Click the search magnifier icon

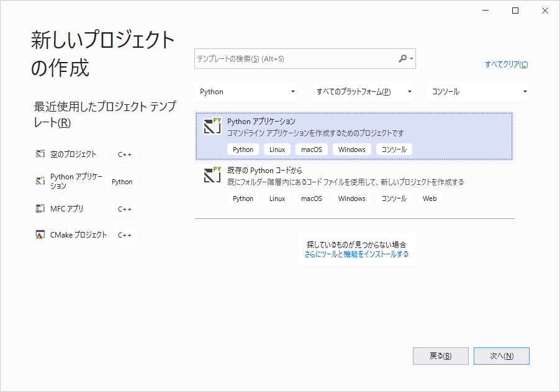(402, 58)
